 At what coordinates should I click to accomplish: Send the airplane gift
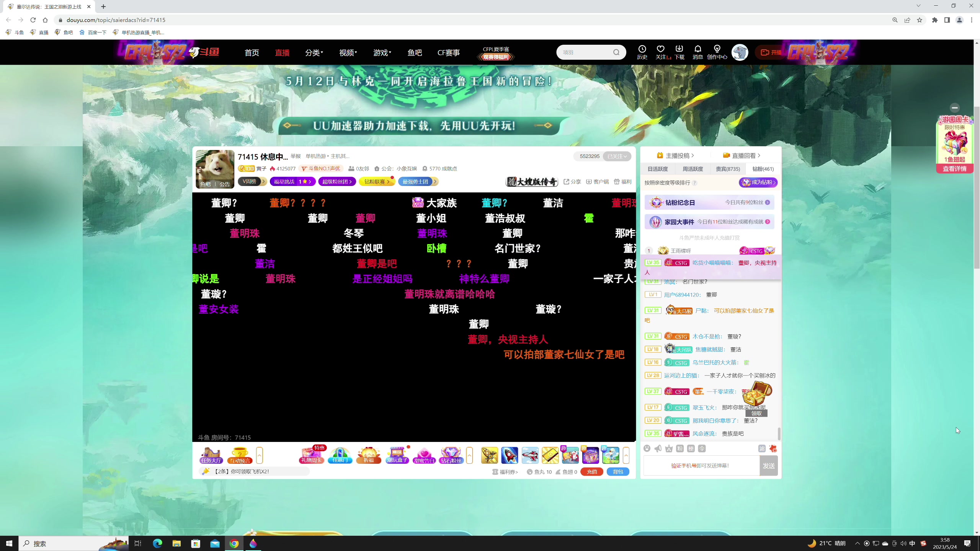530,455
